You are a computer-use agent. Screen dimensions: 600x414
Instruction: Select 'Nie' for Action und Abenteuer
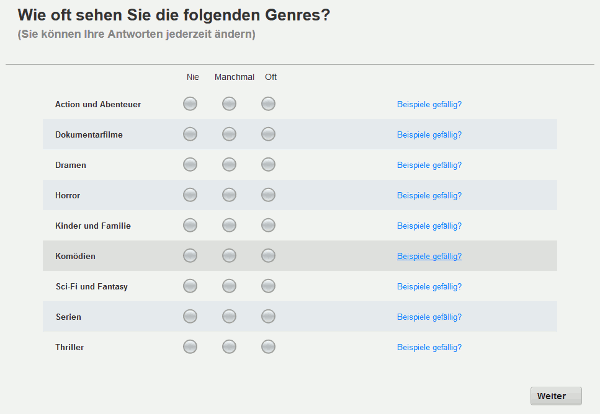(x=190, y=104)
